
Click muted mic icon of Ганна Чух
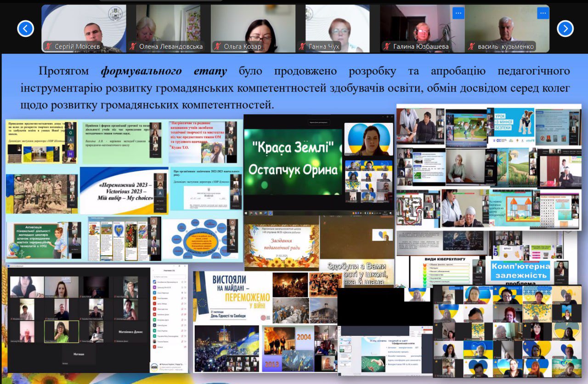click(x=302, y=46)
